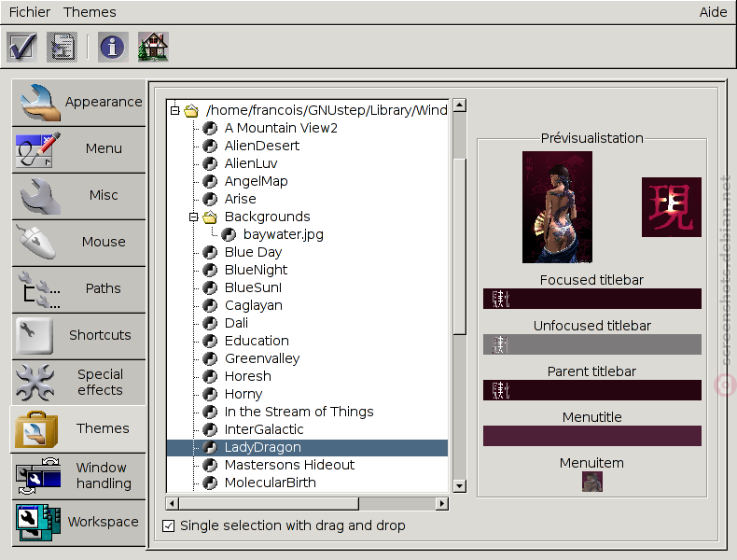737x560 pixels.
Task: Select the Horny theme entry
Action: 243,394
